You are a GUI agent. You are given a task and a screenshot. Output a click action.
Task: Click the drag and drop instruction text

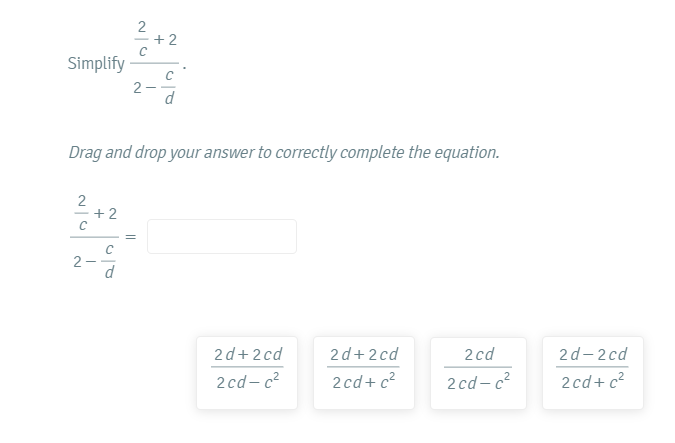coord(283,153)
